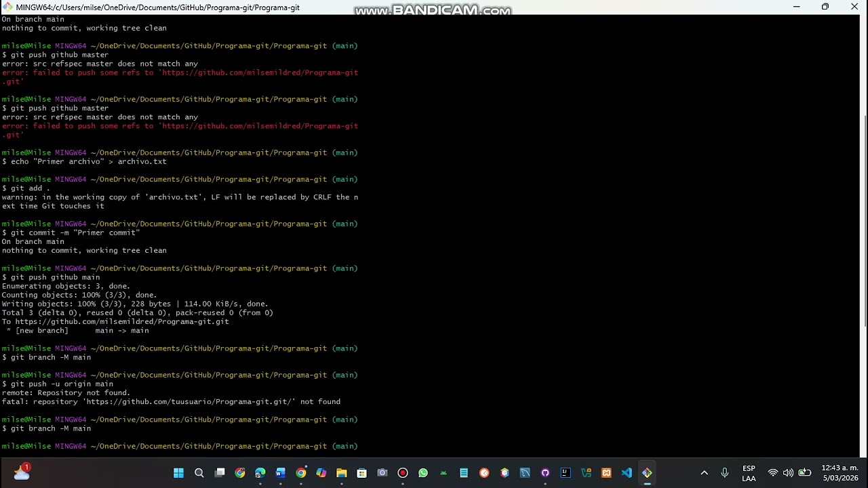The image size is (868, 488).
Task: Launch Copilot from the taskbar
Action: point(321,473)
